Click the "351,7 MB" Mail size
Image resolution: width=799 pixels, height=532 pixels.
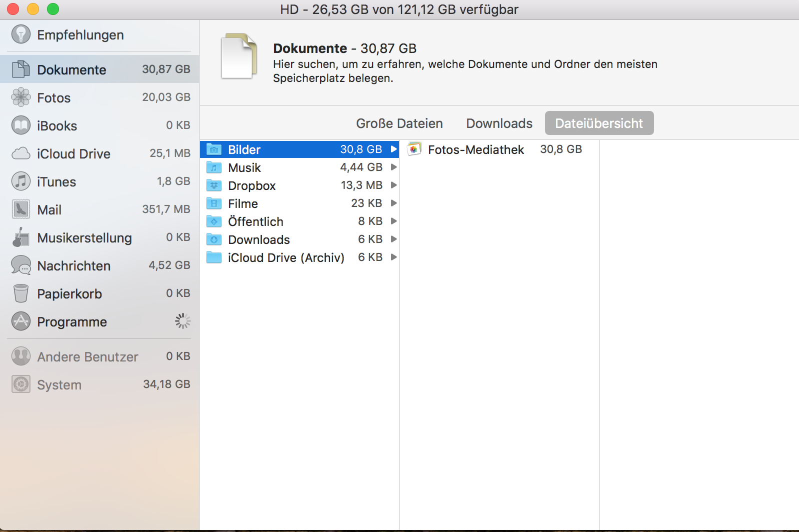[x=166, y=209]
